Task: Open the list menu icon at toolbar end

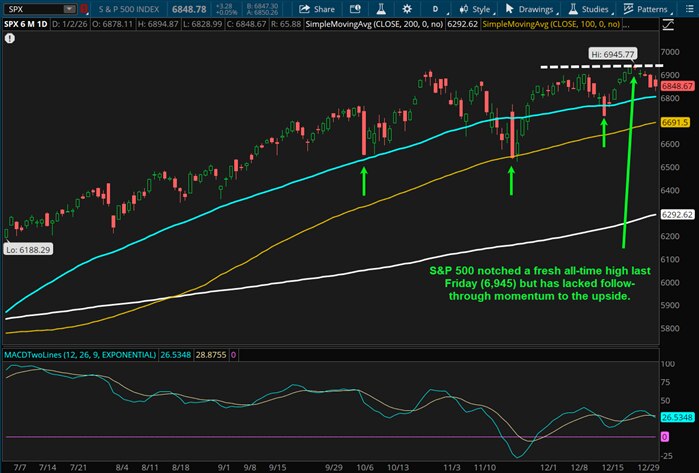Action: coord(689,9)
